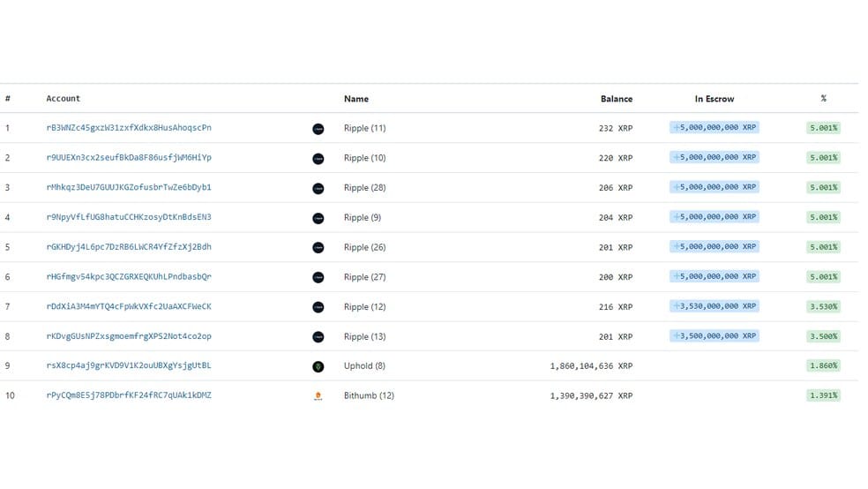The width and height of the screenshot is (868, 489).
Task: Click the 1,860,104,636 XRP balance
Action: [591, 366]
